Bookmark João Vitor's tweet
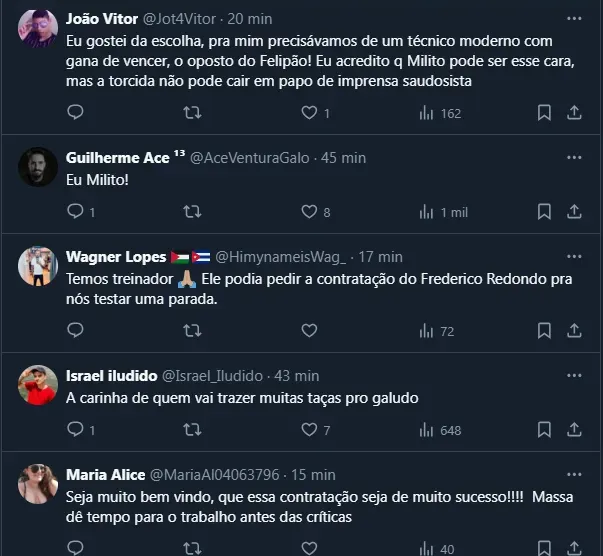This screenshot has width=603, height=556. 544,113
